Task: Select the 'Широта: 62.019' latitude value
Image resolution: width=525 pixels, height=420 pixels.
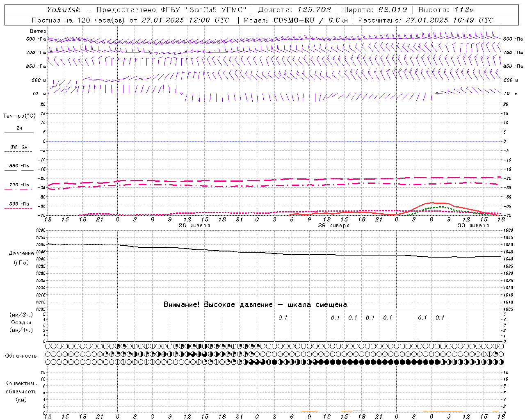Action: (x=374, y=10)
